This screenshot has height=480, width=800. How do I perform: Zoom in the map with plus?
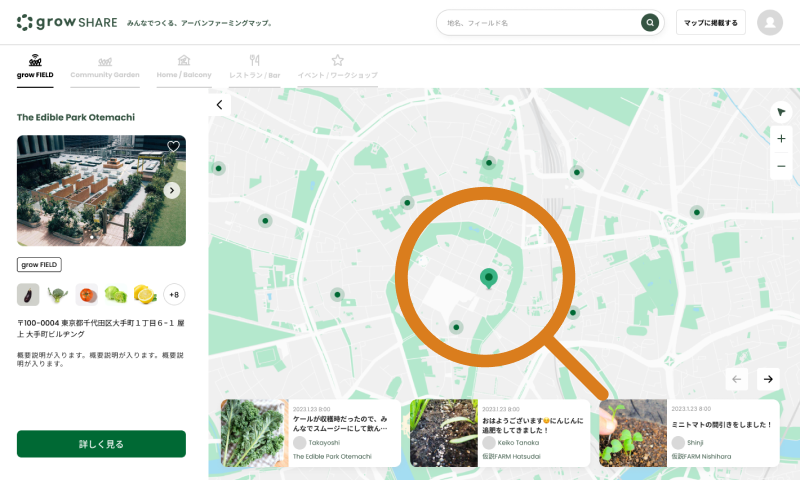pos(781,139)
